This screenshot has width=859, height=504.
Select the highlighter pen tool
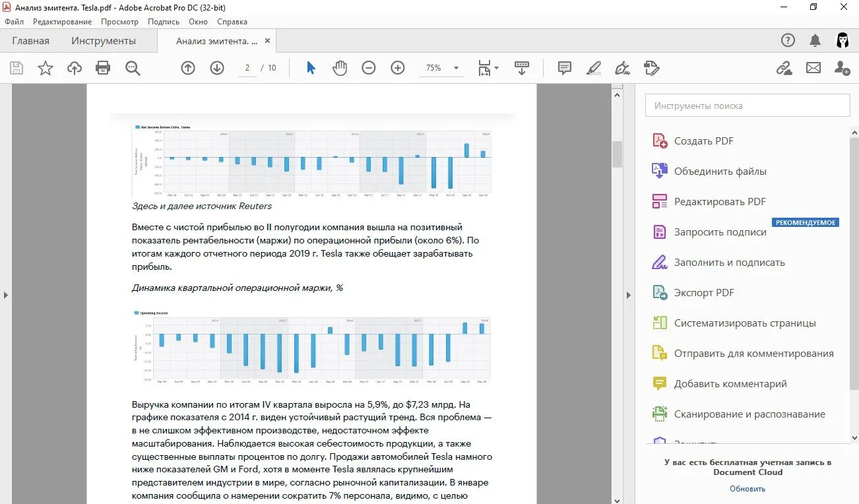[593, 68]
